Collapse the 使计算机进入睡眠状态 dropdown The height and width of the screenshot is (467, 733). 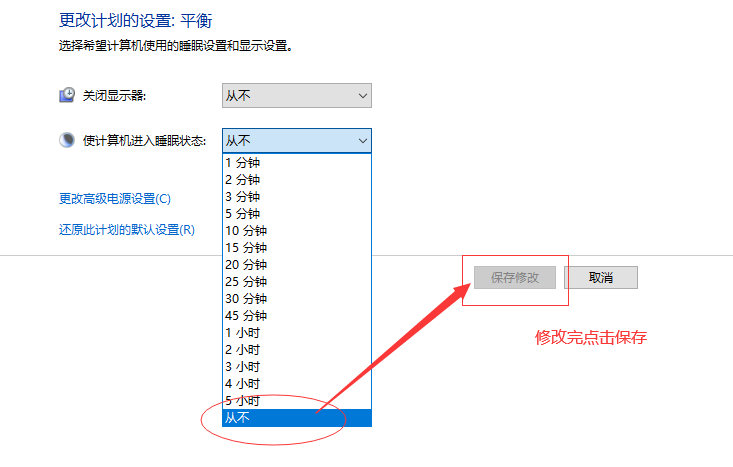tap(297, 141)
